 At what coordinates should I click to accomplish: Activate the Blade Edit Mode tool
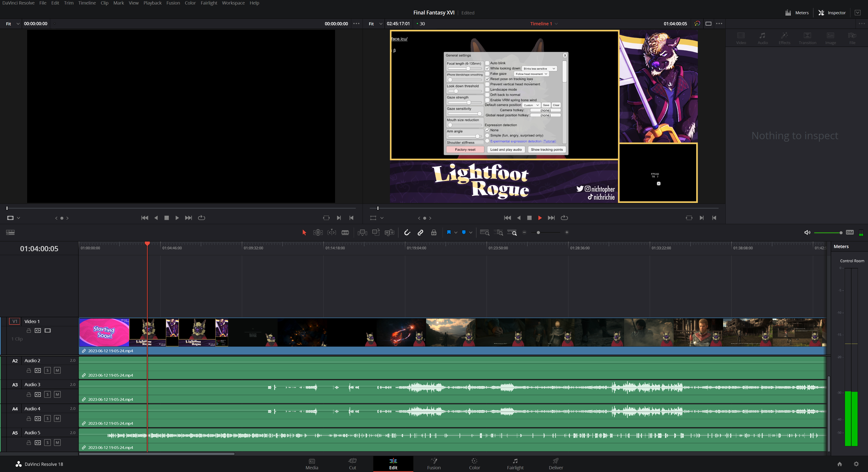pos(345,232)
